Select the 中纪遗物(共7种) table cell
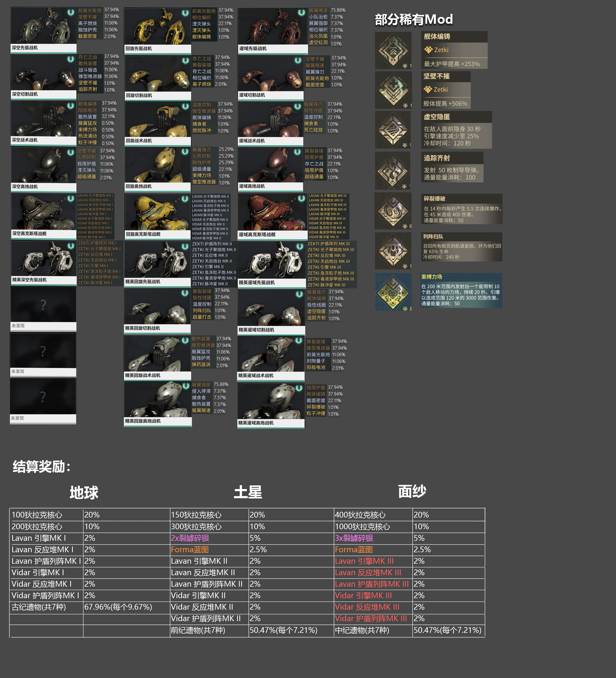 pos(373,630)
